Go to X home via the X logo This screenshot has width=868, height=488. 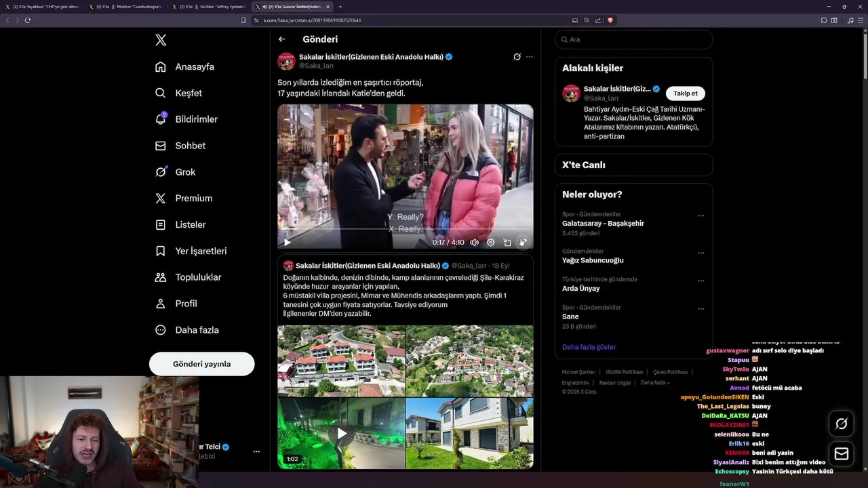[161, 40]
